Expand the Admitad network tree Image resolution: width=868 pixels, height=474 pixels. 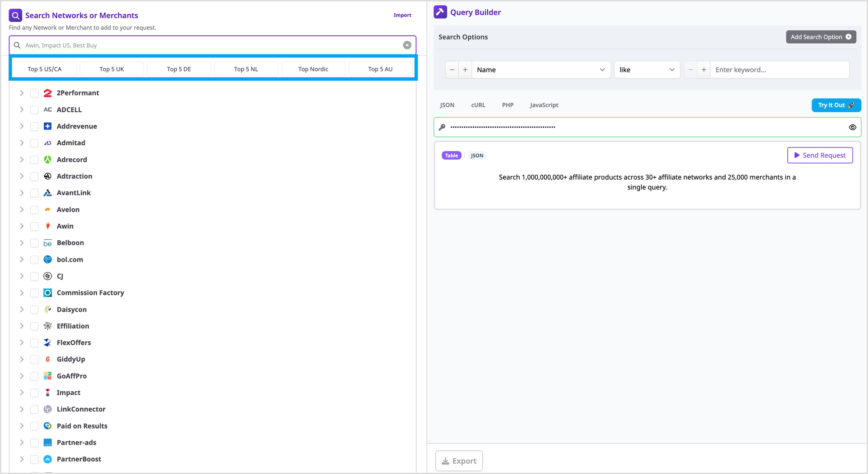[x=22, y=143]
